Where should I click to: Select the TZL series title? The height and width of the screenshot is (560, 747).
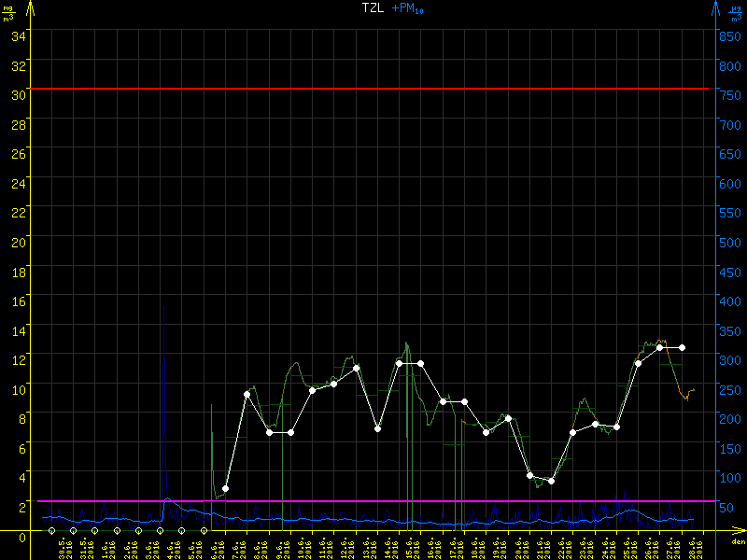[373, 8]
